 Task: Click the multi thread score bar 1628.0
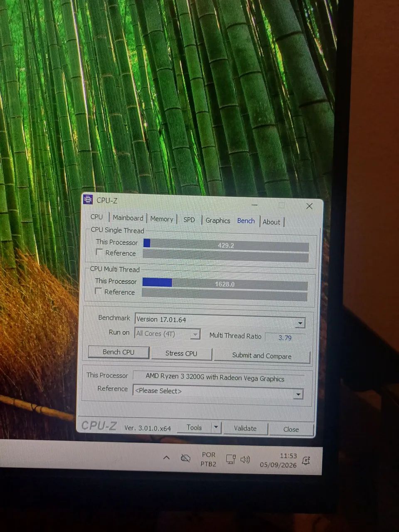tap(225, 284)
